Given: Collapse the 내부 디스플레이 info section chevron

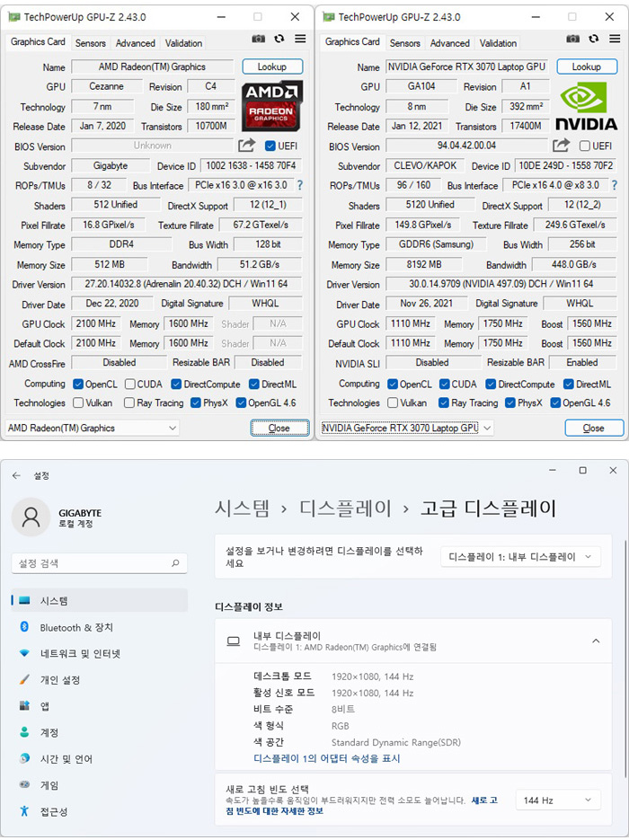Looking at the screenshot, I should pos(596,641).
